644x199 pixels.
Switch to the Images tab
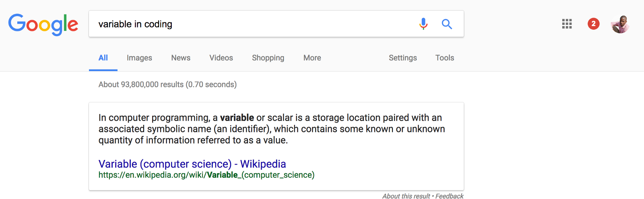[x=139, y=58]
